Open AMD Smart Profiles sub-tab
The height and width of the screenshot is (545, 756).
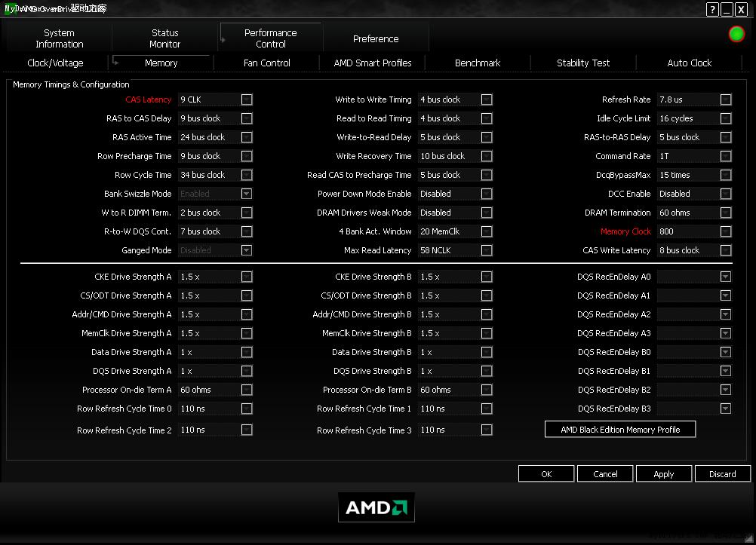coord(373,63)
